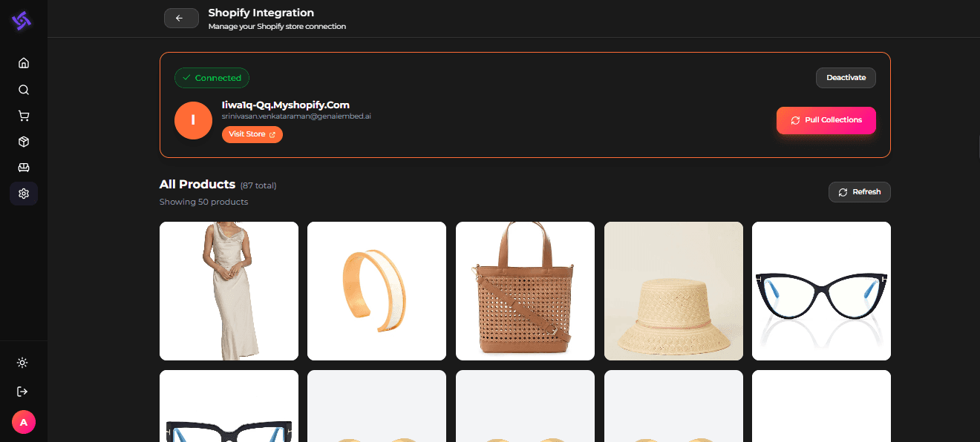Open Home from the sidebar
This screenshot has height=442, width=980.
(x=23, y=63)
